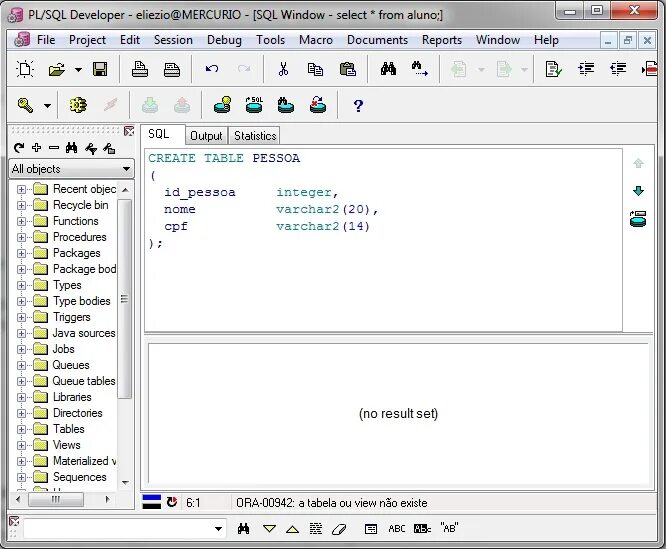Click the Print icon

[140, 69]
